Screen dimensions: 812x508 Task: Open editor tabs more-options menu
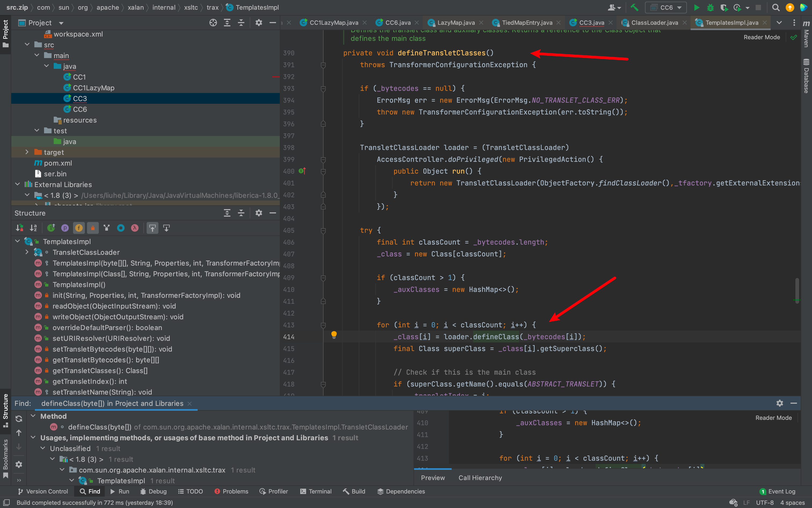click(x=794, y=23)
